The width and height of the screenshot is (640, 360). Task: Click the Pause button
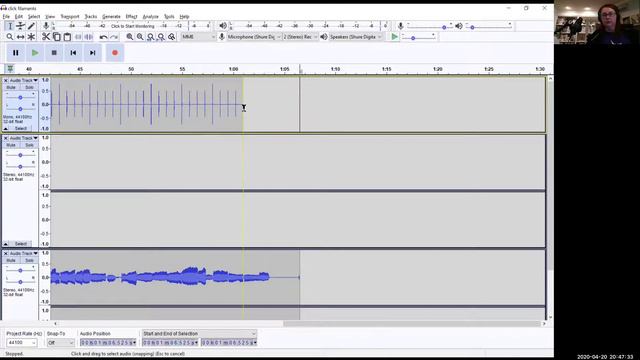[x=16, y=53]
